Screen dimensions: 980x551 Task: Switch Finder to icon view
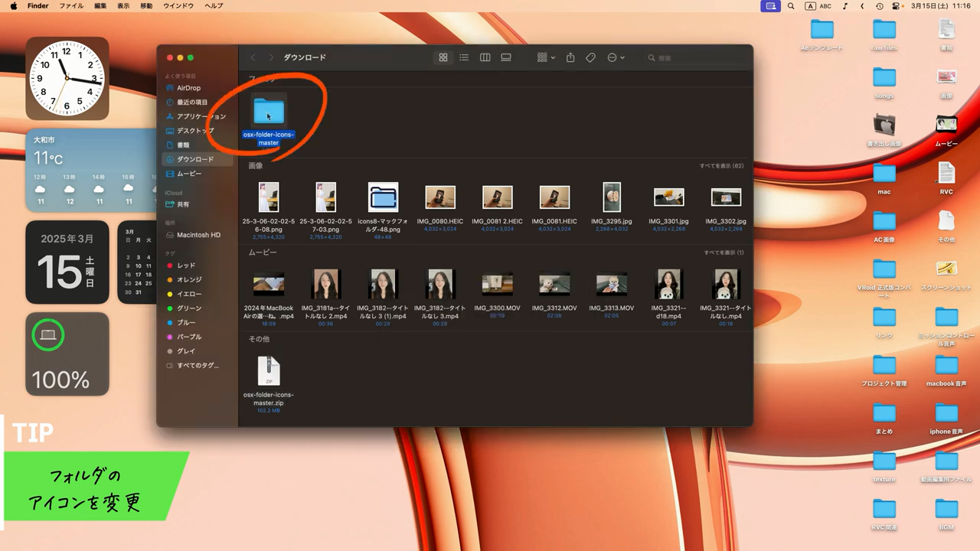(443, 57)
